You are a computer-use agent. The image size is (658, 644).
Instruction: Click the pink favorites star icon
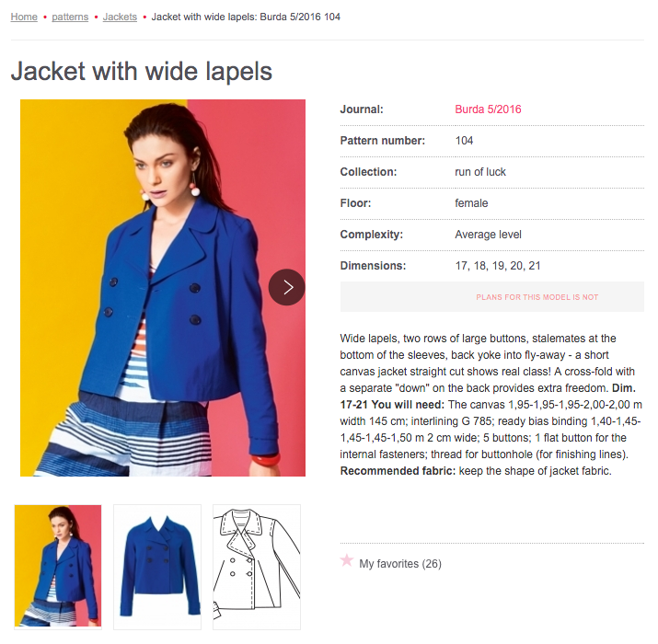coord(347,560)
